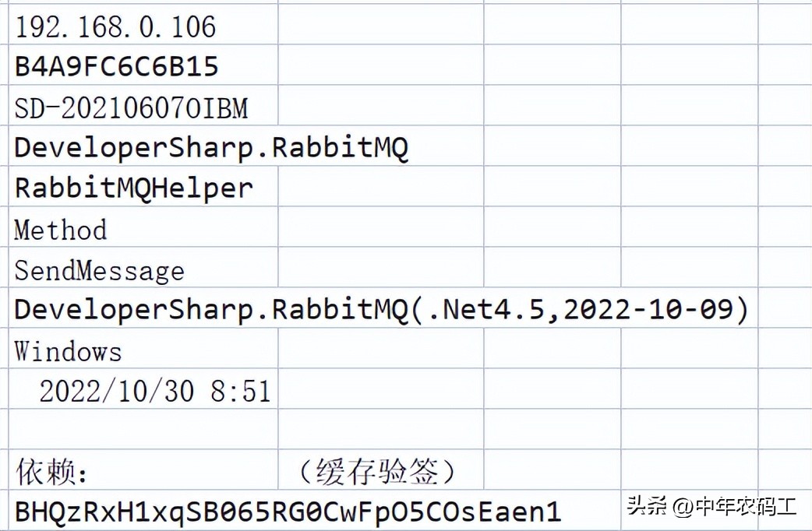
Task: Click the date cell 2022/10/30 8:51
Action: [x=154, y=391]
